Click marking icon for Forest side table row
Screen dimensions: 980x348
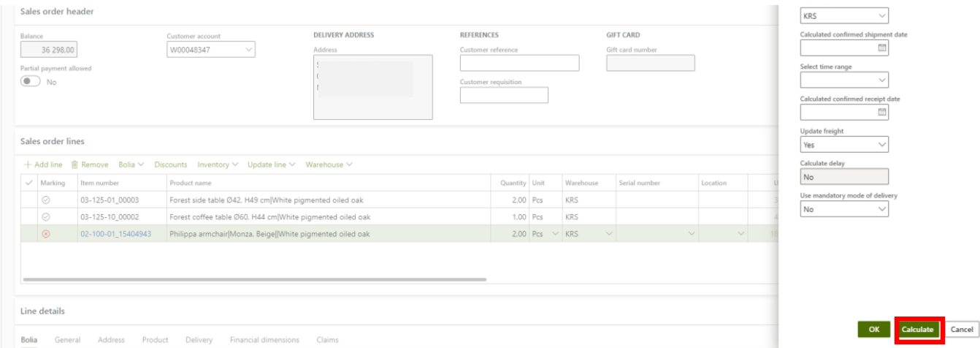[x=46, y=200]
